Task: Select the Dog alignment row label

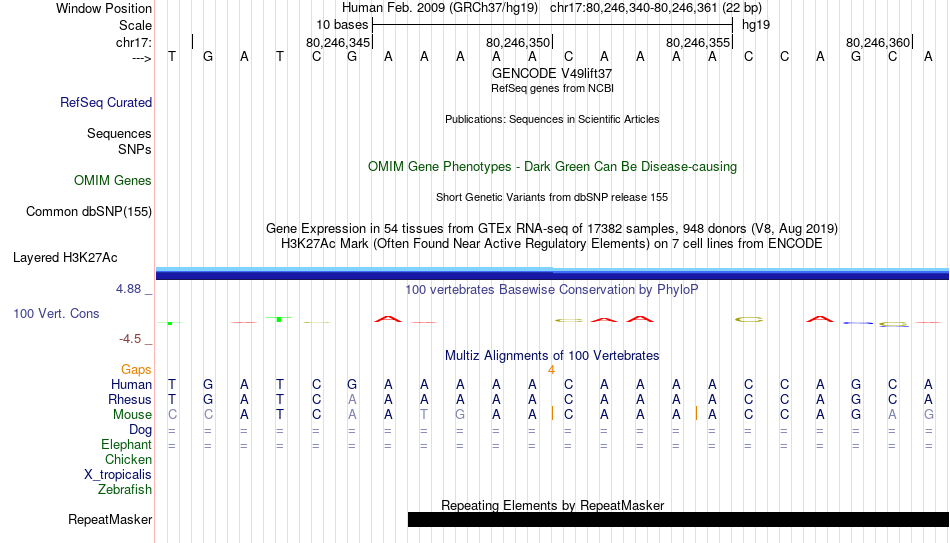Action: click(140, 430)
